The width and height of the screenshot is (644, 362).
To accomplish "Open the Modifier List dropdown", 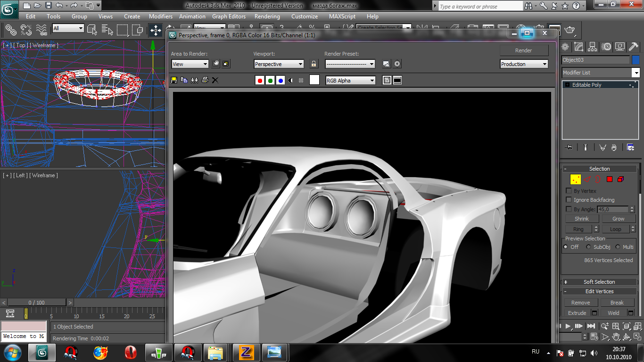I will pos(636,73).
